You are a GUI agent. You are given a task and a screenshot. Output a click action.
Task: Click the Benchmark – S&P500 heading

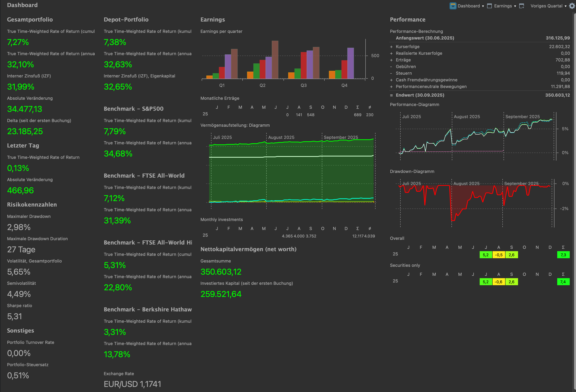pyautogui.click(x=134, y=109)
